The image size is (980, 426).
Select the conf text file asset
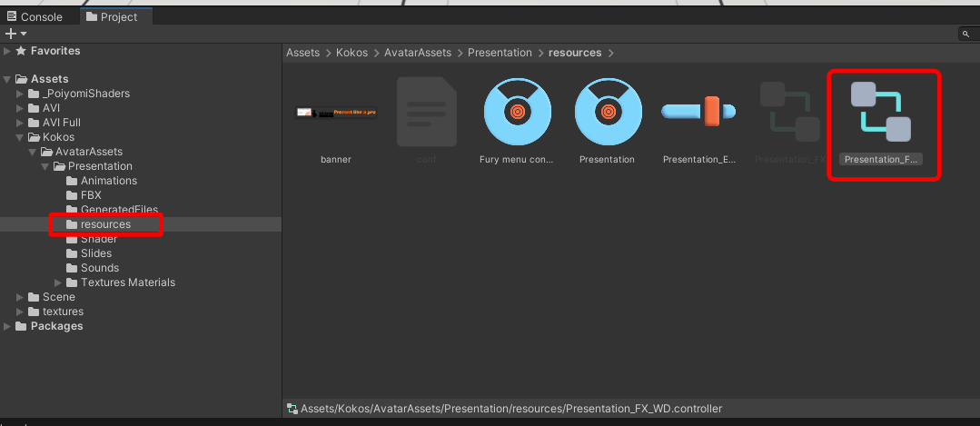coord(426,113)
